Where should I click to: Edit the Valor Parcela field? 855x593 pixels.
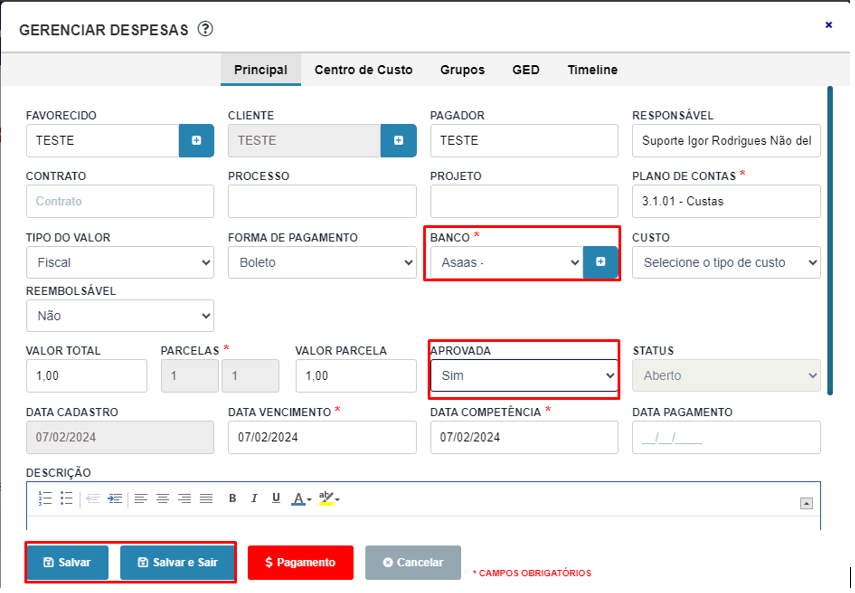pos(356,376)
